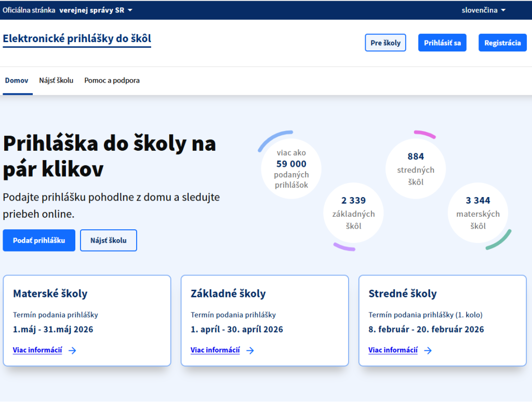Open Viac informácií under Základné školy
This screenshot has width=532, height=418.
[215, 350]
